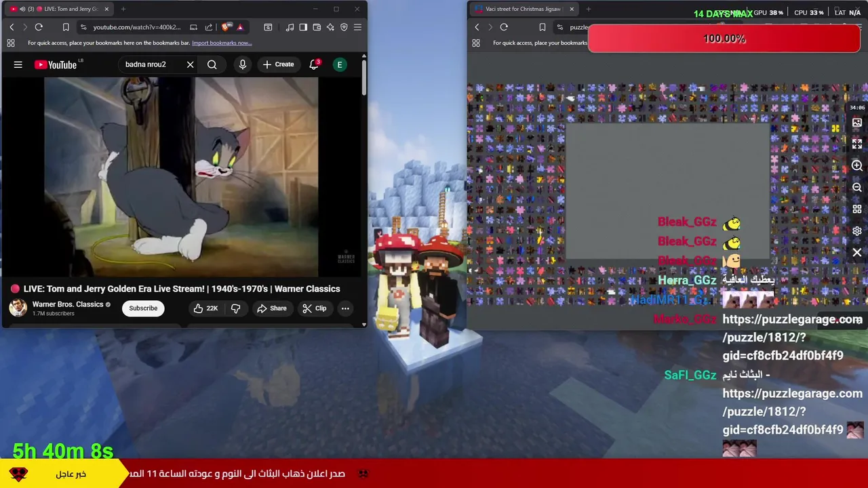Image resolution: width=868 pixels, height=488 pixels.
Task: Mute the audio indicator on YouTube tab
Action: tap(22, 9)
